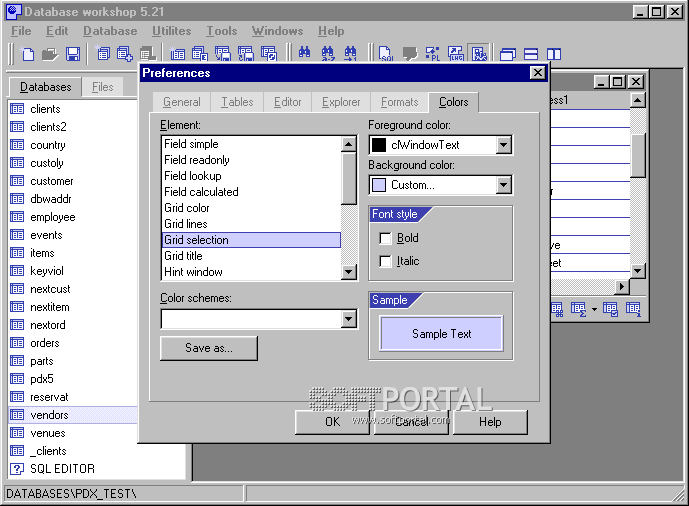Open the Foreground color dropdown

504,145
